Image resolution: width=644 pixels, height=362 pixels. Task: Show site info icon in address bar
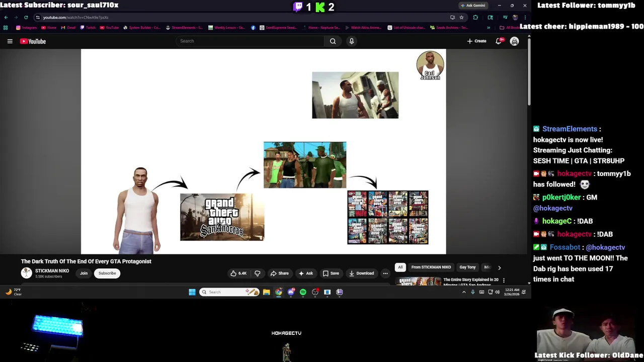coord(38,18)
